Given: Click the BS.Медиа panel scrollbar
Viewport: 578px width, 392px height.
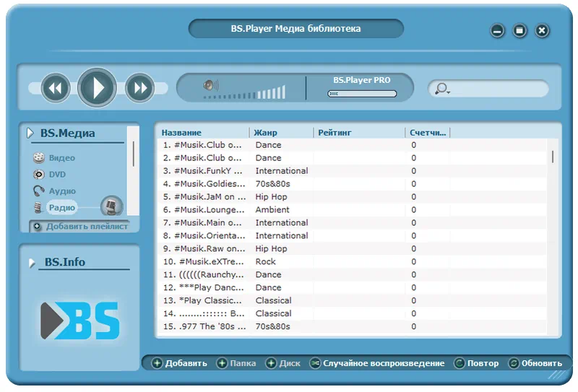Looking at the screenshot, I should point(133,154).
